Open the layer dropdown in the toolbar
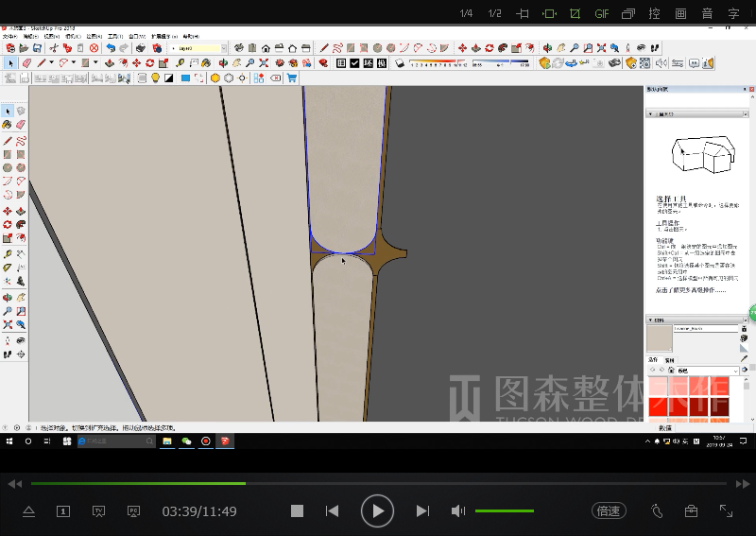 224,48
